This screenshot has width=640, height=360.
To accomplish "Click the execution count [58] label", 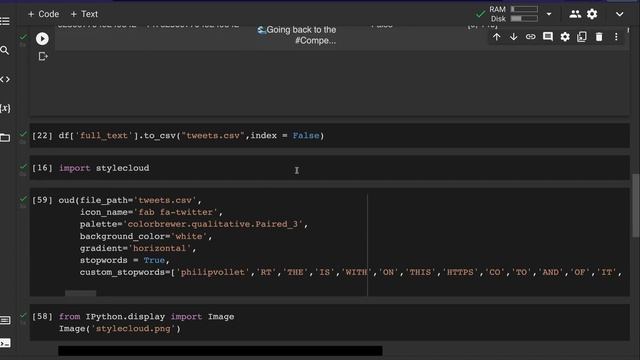I will coord(42,317).
